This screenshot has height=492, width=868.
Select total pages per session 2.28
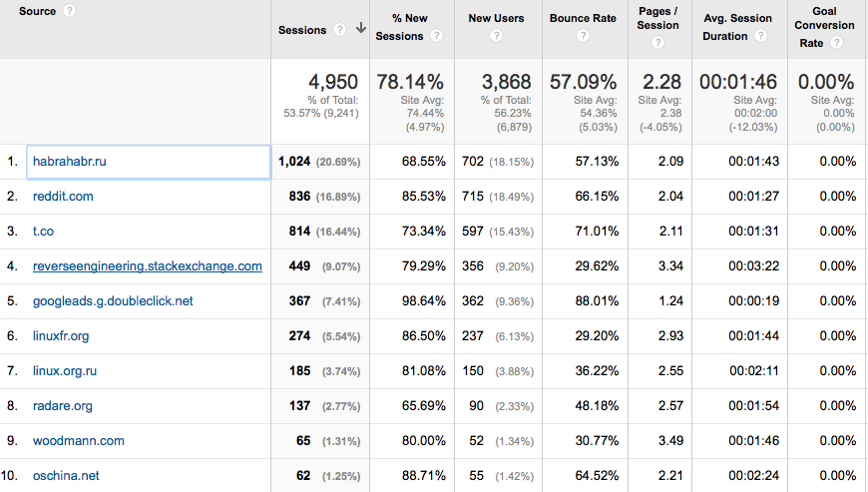(x=661, y=82)
